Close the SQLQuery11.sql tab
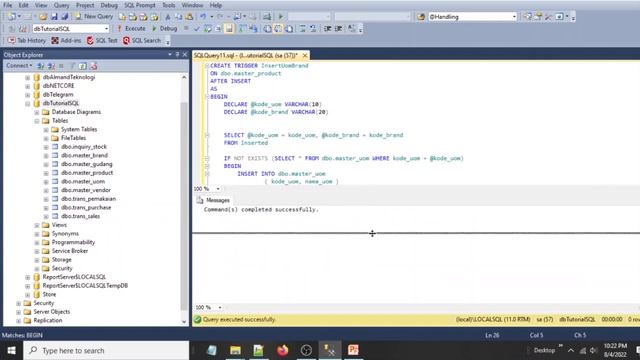The image size is (640, 360). coord(304,55)
